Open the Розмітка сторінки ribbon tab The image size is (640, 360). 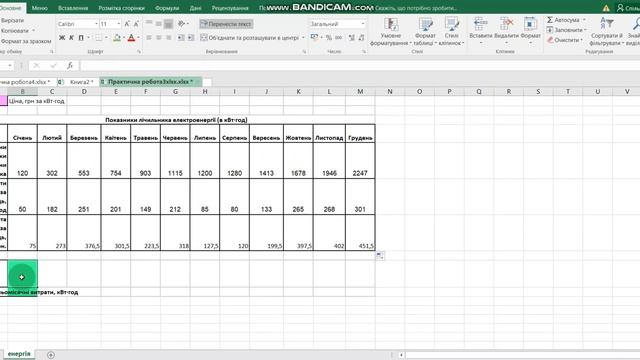tap(121, 8)
